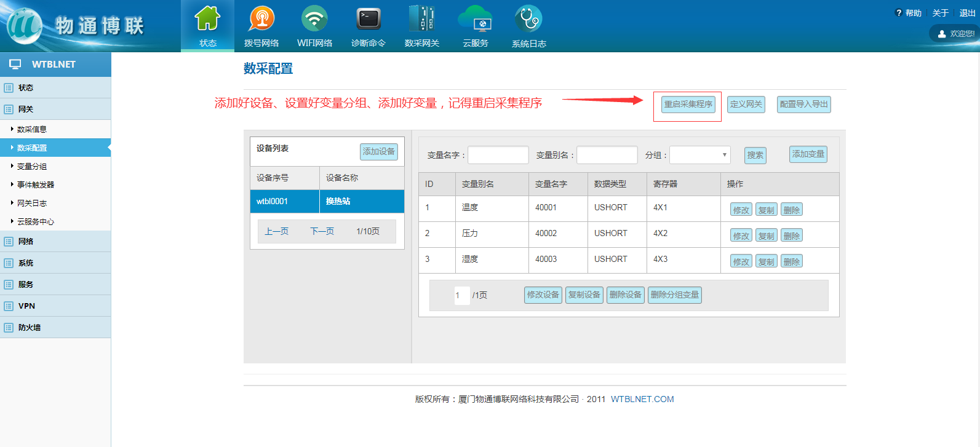Click the page number input field

click(462, 295)
